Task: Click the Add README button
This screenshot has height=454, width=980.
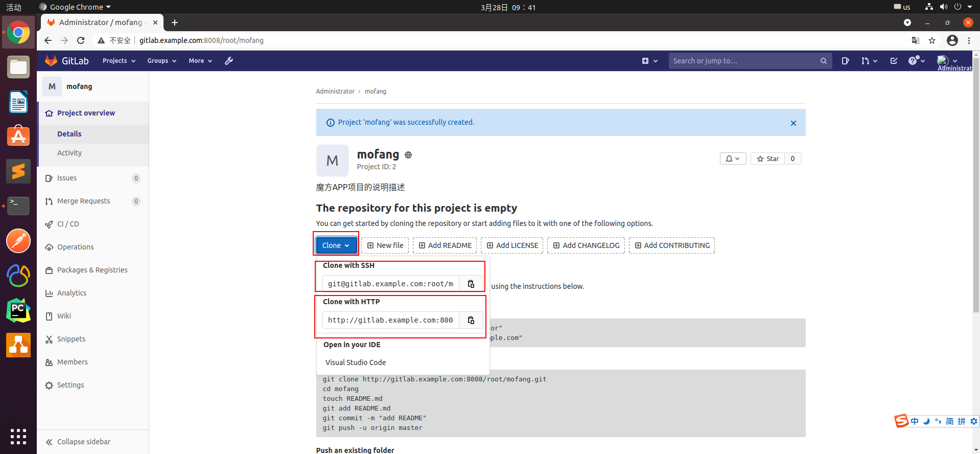Action: point(445,245)
